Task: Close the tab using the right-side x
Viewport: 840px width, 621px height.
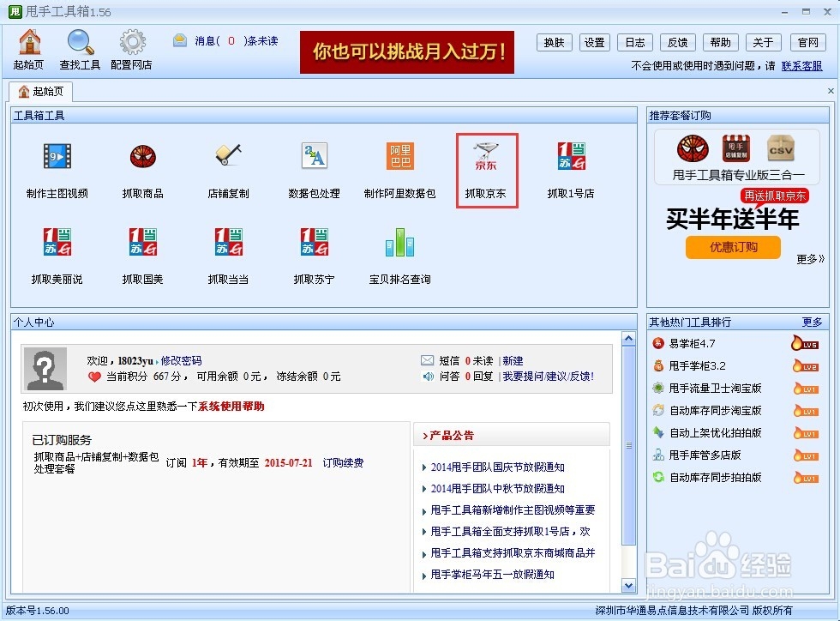Action: pos(831,91)
